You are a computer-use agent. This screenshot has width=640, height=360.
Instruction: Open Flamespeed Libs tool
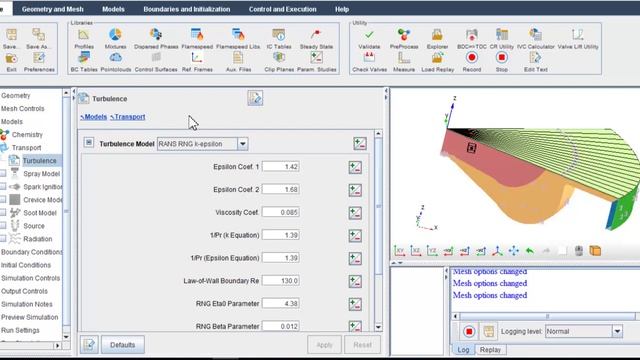[x=238, y=39]
